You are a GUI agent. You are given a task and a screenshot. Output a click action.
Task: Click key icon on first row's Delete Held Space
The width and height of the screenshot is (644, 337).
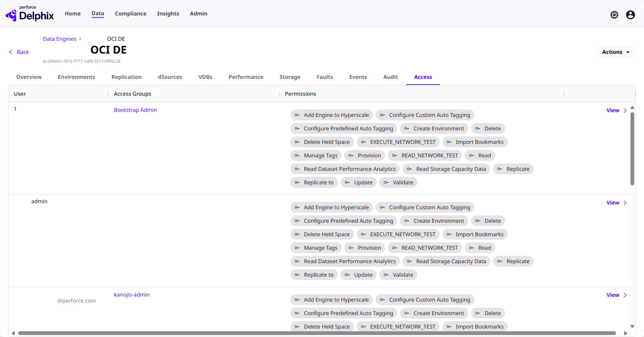tap(297, 142)
